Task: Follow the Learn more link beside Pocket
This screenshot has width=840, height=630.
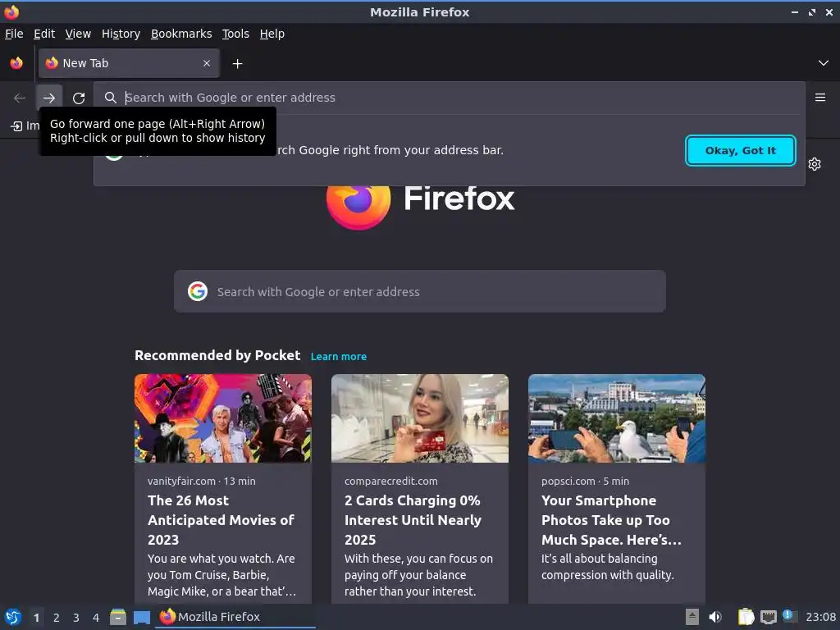Action: [339, 356]
